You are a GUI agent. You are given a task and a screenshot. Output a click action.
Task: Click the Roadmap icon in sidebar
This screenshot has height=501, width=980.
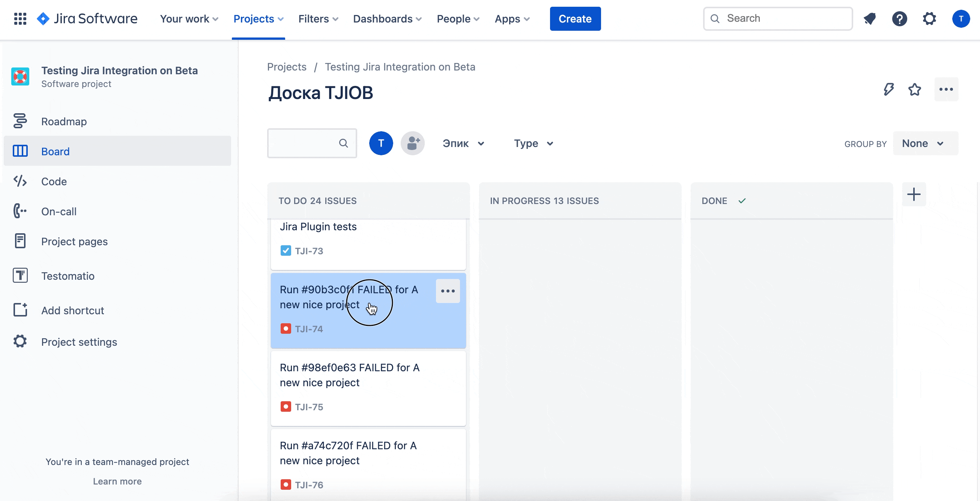tap(21, 121)
